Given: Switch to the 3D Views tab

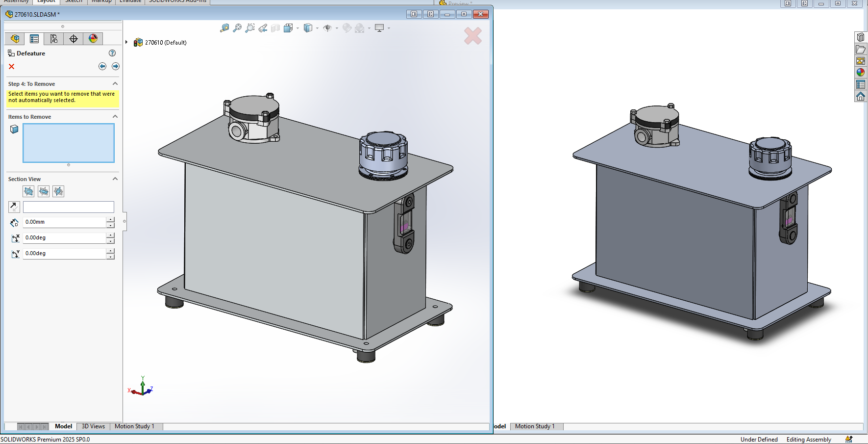Looking at the screenshot, I should tap(93, 426).
